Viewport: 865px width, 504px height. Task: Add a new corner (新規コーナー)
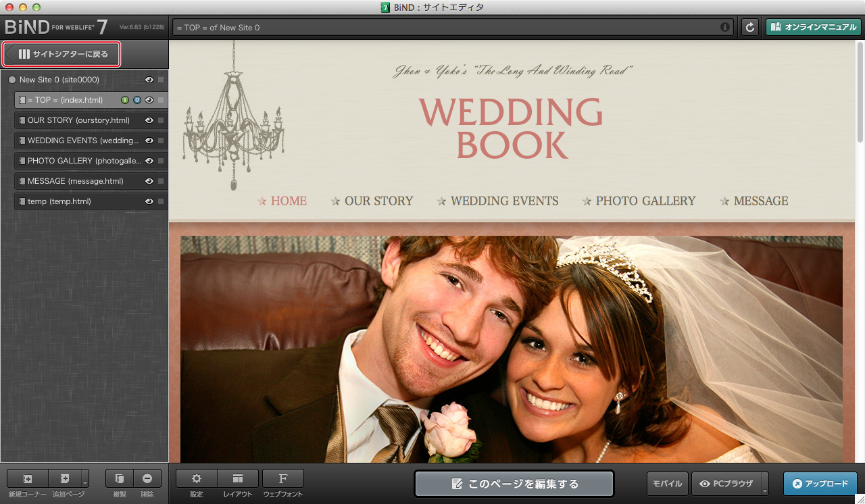click(28, 478)
